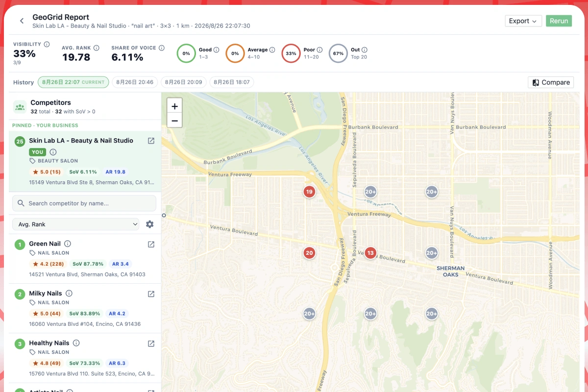
Task: Click Green Nail AR 3.4 badge
Action: (x=121, y=264)
